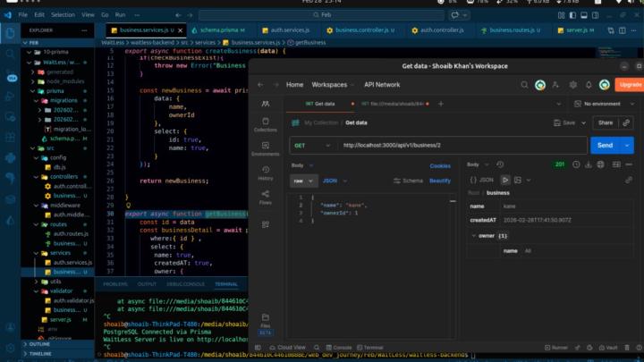Toggle the VS Code bottom panel layout icon
This screenshot has height=362, width=644.
(x=583, y=15)
